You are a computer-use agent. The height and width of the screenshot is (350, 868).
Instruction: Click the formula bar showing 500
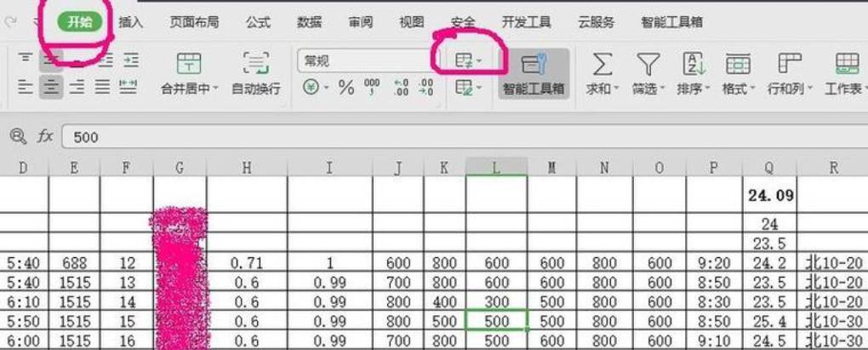tap(465, 137)
